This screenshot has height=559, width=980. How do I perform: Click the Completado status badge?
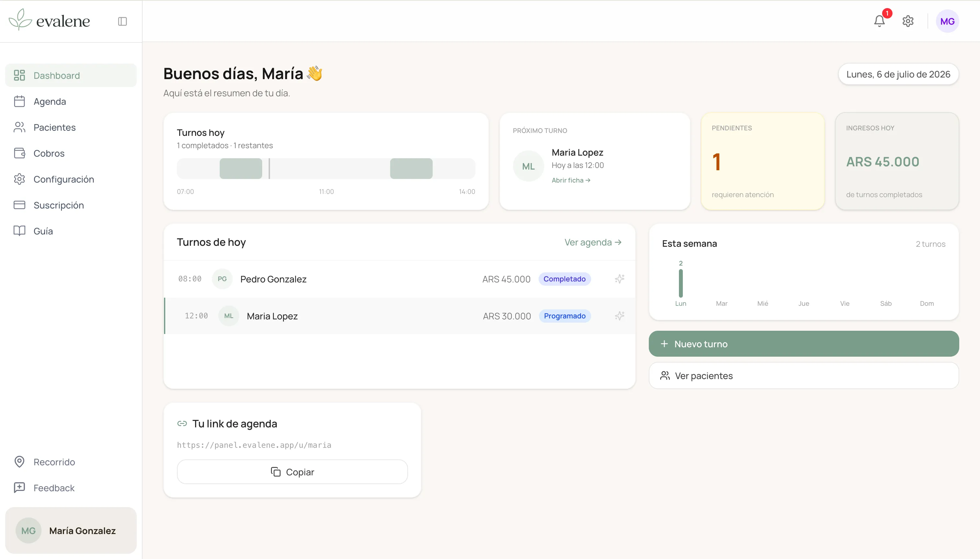click(564, 279)
